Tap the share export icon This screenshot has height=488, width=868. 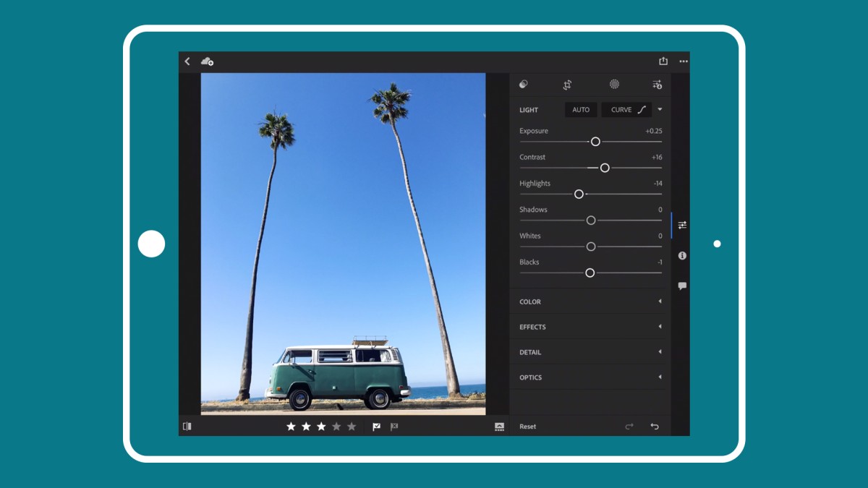pyautogui.click(x=663, y=61)
